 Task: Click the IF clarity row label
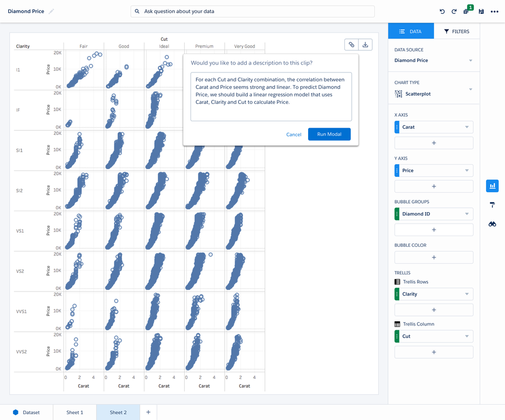tap(18, 110)
